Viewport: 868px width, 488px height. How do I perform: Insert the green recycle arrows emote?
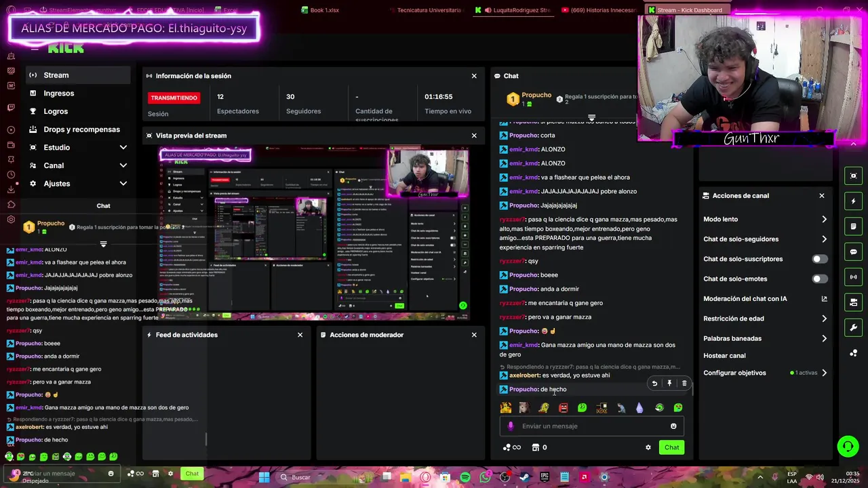pos(659,407)
